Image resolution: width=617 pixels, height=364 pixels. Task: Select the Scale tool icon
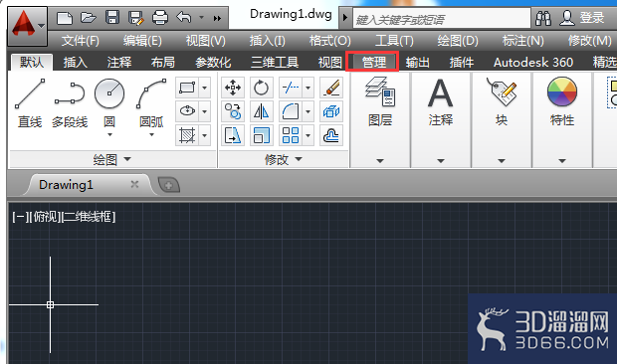click(x=261, y=135)
